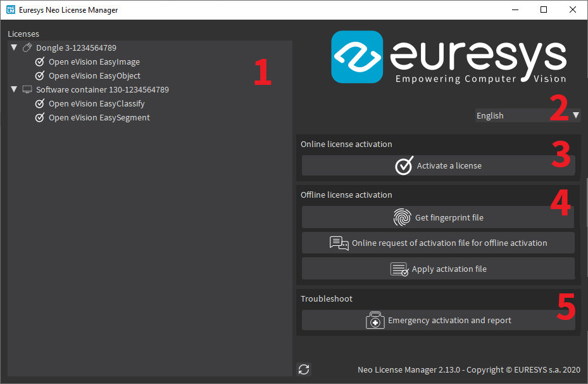Image resolution: width=588 pixels, height=384 pixels.
Task: Click the Get fingerprint file button
Action: click(x=437, y=217)
